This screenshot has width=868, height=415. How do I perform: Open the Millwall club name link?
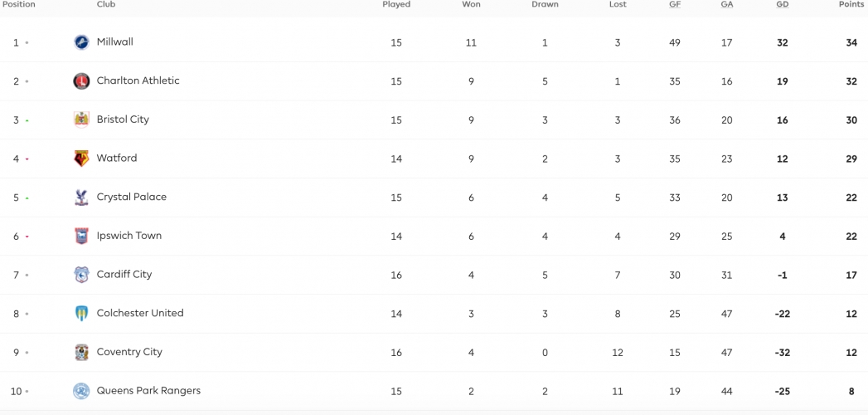coord(115,41)
